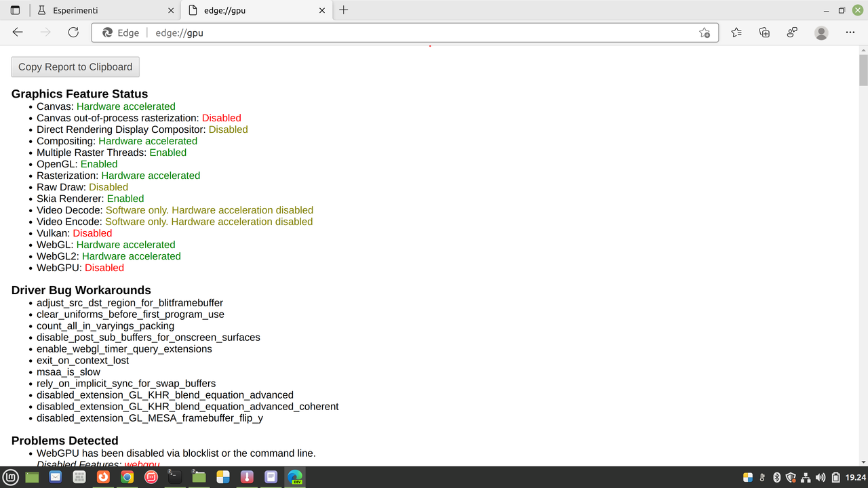This screenshot has width=868, height=488.
Task: Click the Direct Rendering Display Compositor line
Action: point(142,129)
